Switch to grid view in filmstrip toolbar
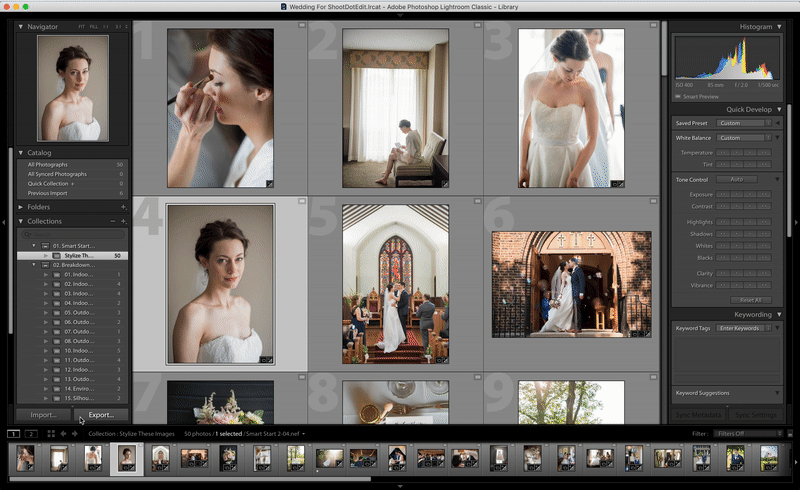800x490 pixels. point(51,433)
